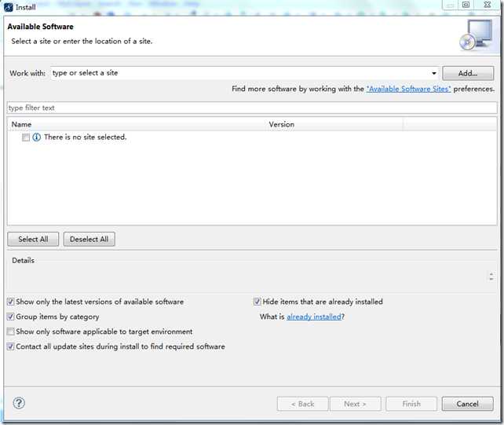Click the Cancel button

pos(467,404)
